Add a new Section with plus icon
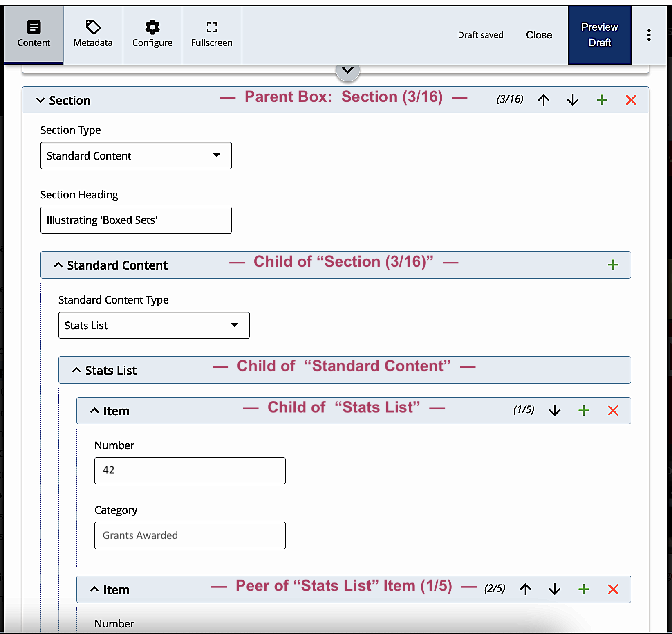Viewport: 672px width, 634px height. click(602, 100)
